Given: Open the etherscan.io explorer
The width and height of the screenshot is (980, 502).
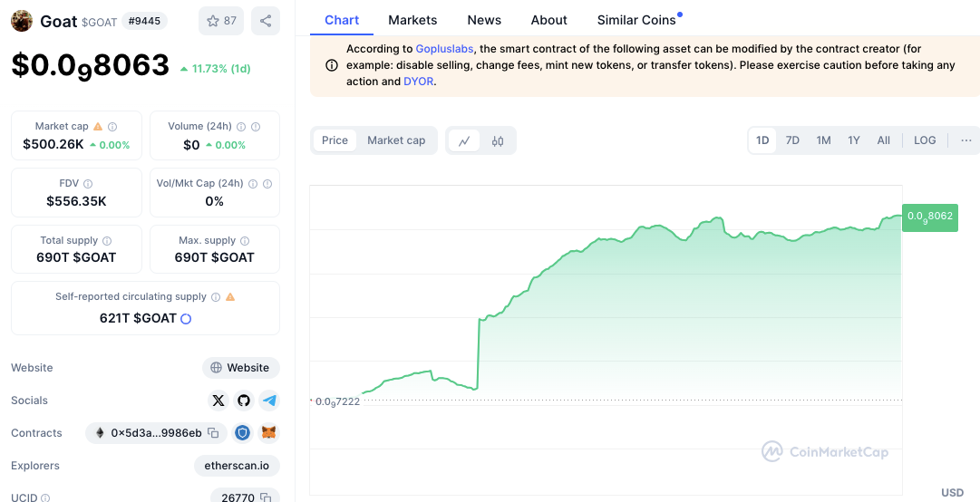Looking at the screenshot, I should point(237,466).
